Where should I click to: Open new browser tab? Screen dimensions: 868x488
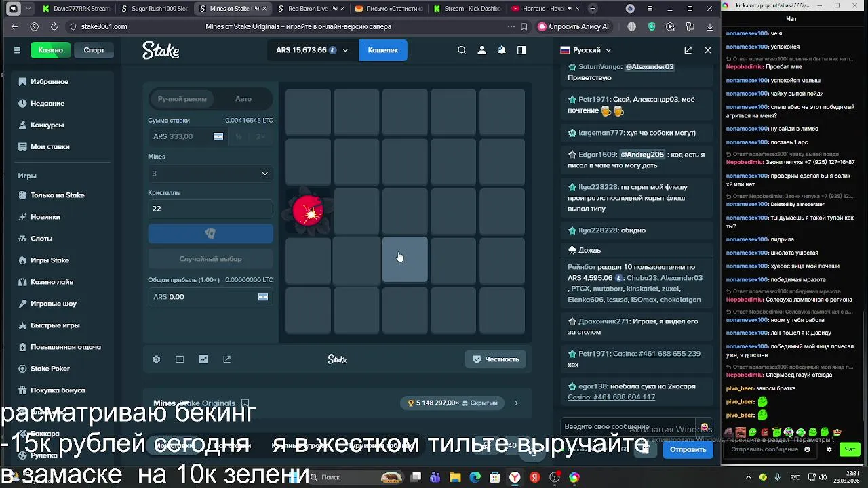click(x=593, y=9)
